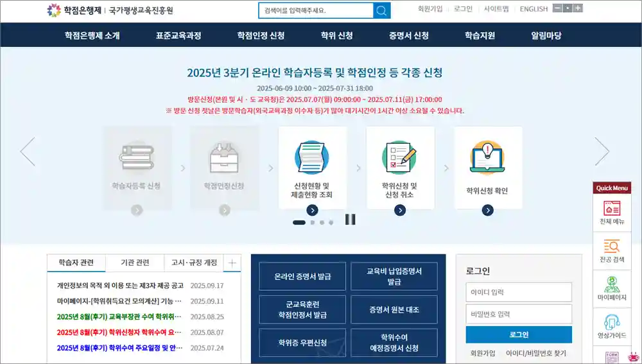
Task: Click the search magnifier icon
Action: (382, 10)
